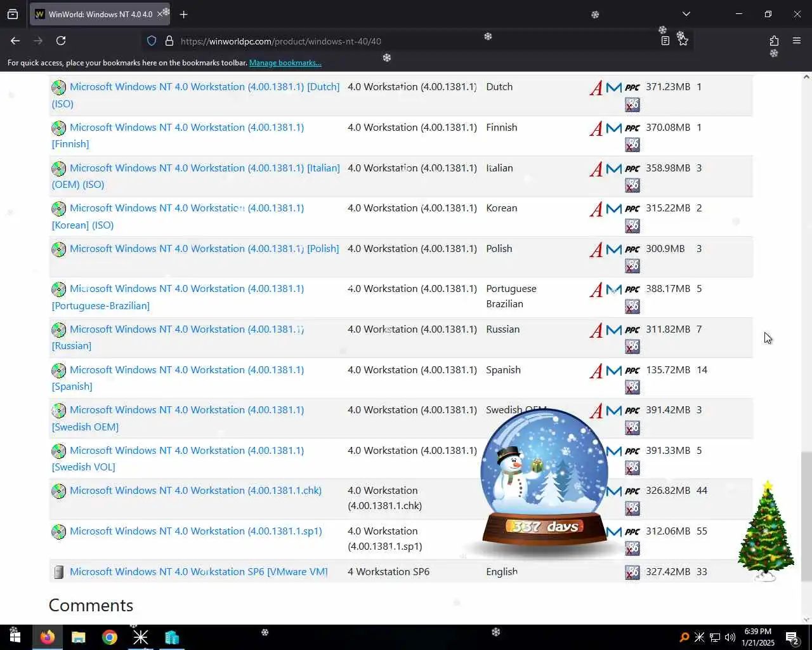Click the 371.23MB size on the Dutch row
Viewport: 812px width, 650px height.
point(668,87)
